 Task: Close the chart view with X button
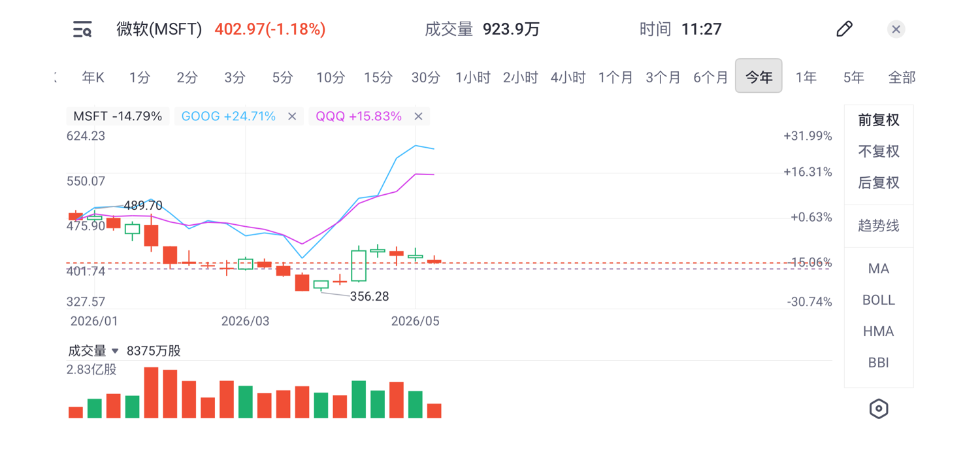pos(896,29)
